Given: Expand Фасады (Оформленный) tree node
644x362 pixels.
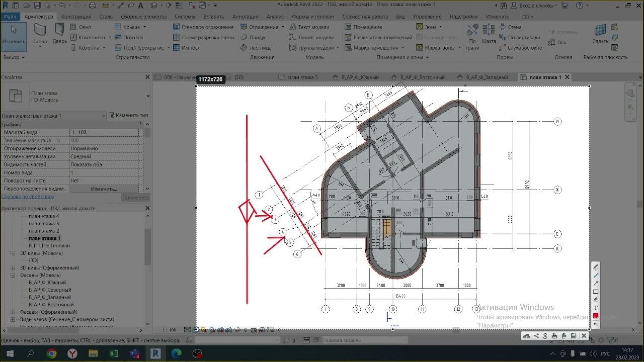Looking at the screenshot, I should tap(13, 312).
